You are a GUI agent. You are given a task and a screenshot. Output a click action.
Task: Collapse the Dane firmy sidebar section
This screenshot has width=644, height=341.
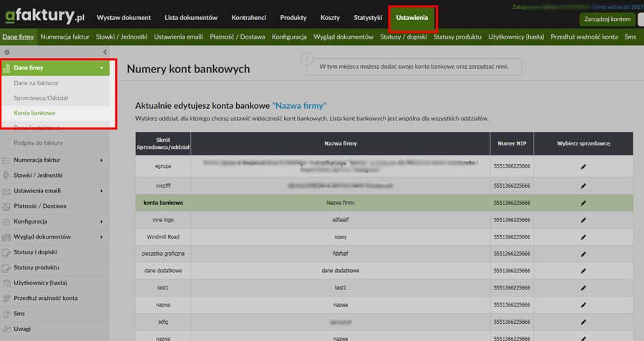click(x=102, y=68)
